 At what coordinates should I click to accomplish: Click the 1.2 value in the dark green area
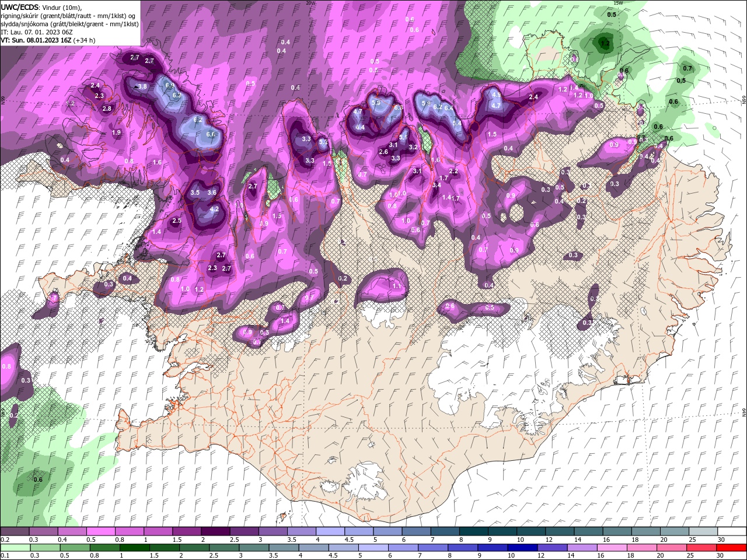click(x=605, y=44)
